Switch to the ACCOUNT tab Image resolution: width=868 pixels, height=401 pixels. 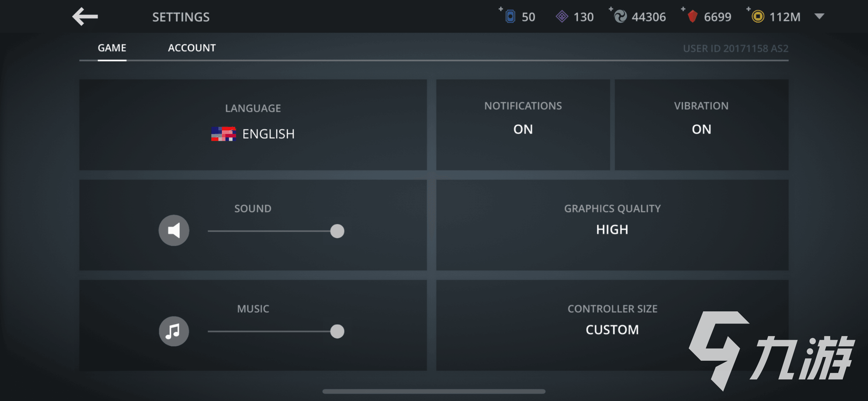(x=192, y=48)
